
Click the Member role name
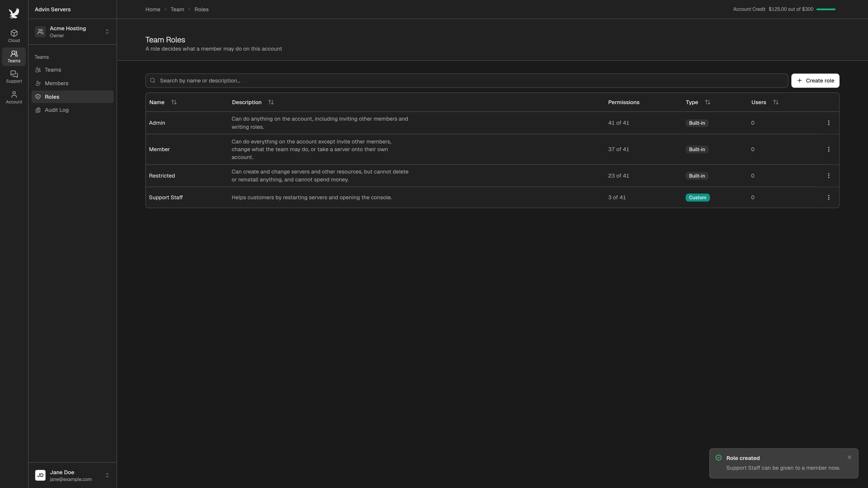(x=159, y=149)
